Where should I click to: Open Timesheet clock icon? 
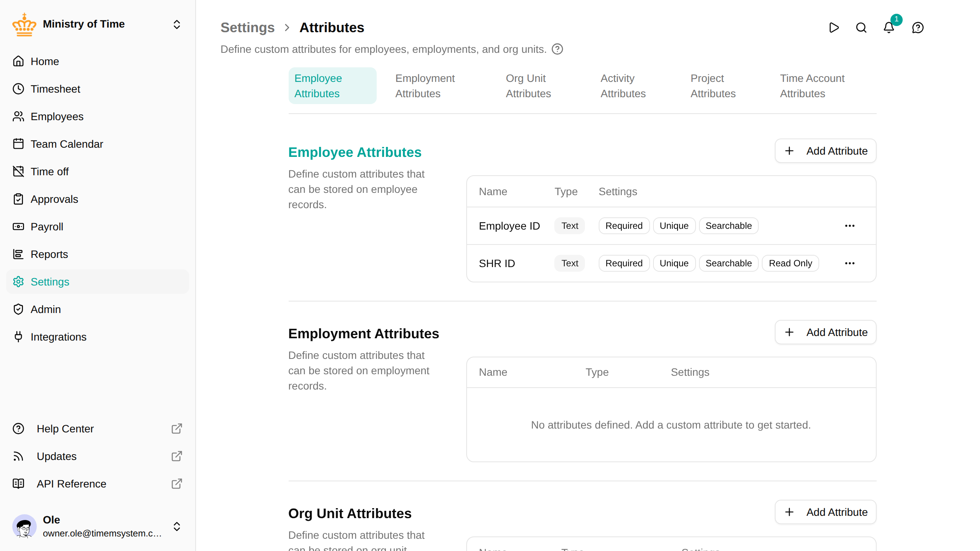18,89
